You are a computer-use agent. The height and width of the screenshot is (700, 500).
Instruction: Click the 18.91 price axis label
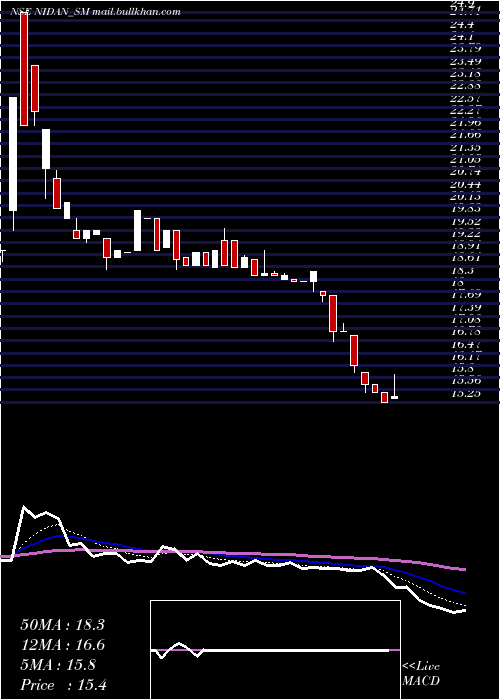point(466,246)
